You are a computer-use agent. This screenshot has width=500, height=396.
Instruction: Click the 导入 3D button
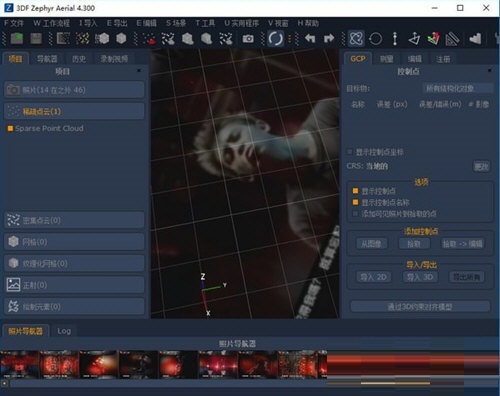coord(420,277)
